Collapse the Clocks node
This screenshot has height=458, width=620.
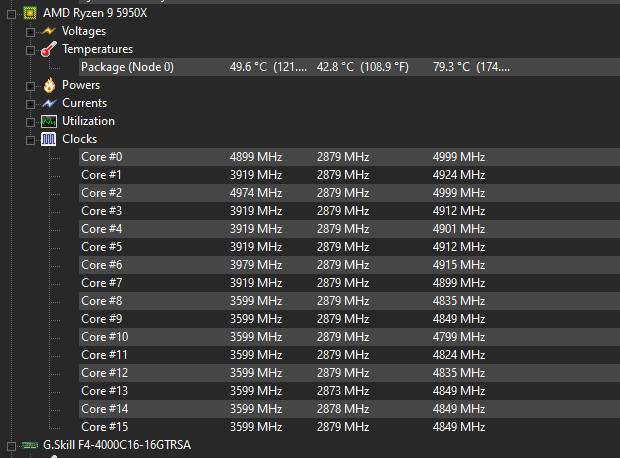30,140
